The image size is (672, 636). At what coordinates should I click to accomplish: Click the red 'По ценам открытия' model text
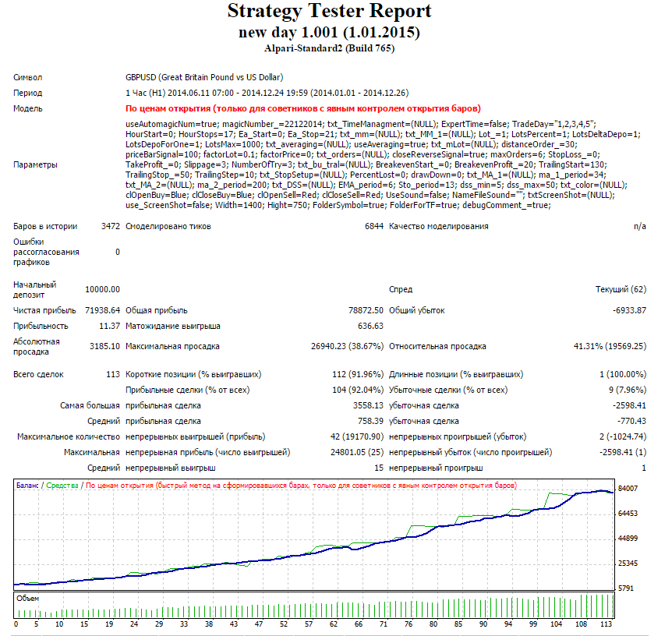(x=303, y=108)
